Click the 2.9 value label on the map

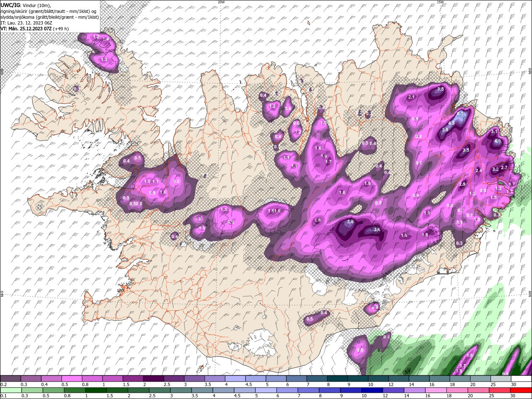pos(462,184)
